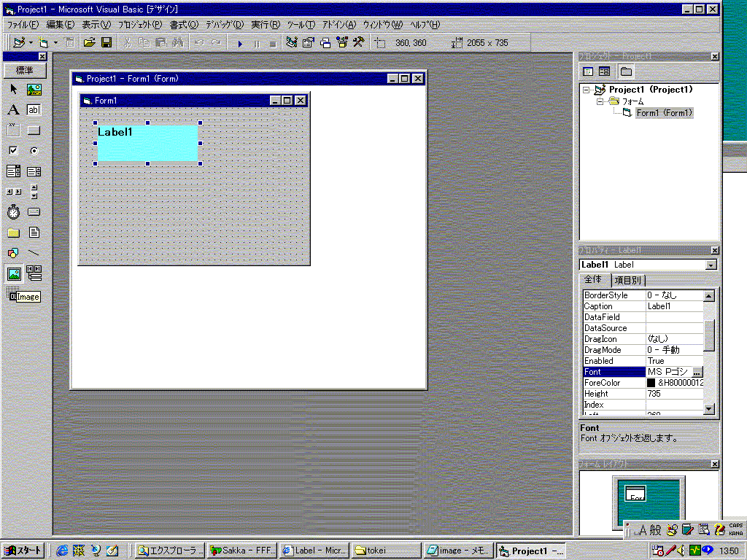Select the OptionButton control in toolbox
The image size is (747, 560).
click(x=34, y=151)
